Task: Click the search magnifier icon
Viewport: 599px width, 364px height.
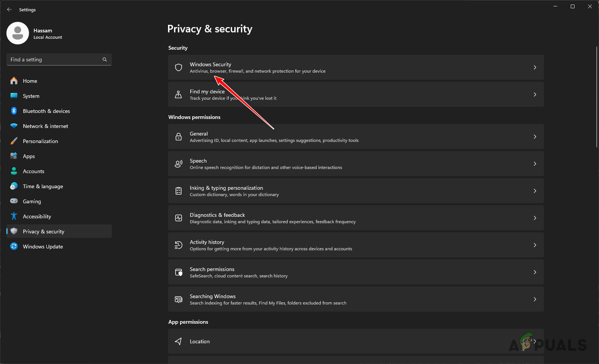Action: click(105, 59)
